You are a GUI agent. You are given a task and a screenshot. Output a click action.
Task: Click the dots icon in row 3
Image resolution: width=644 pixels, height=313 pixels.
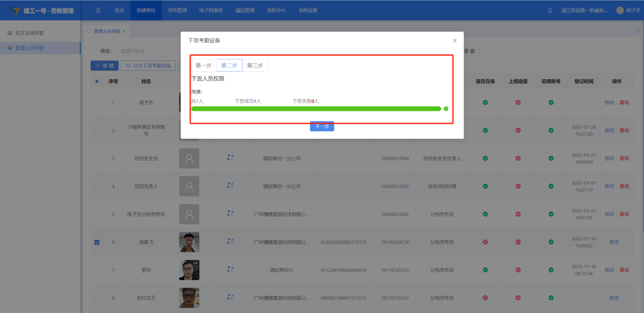coord(230,158)
